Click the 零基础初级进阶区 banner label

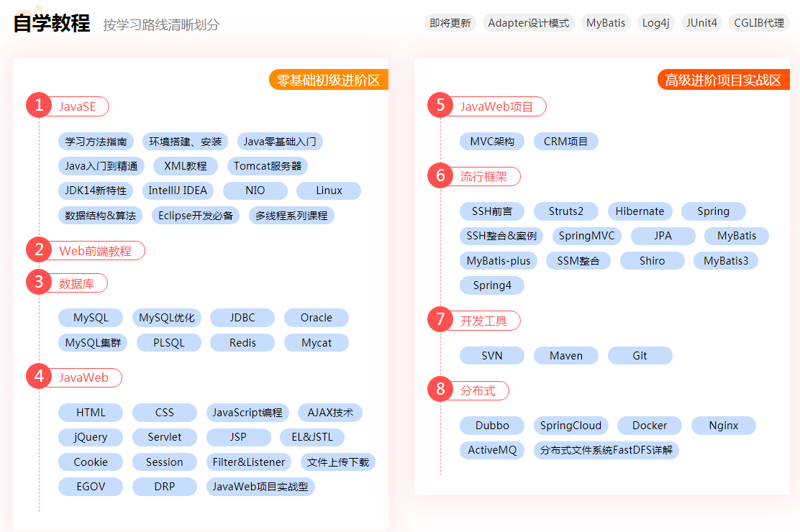click(x=328, y=80)
